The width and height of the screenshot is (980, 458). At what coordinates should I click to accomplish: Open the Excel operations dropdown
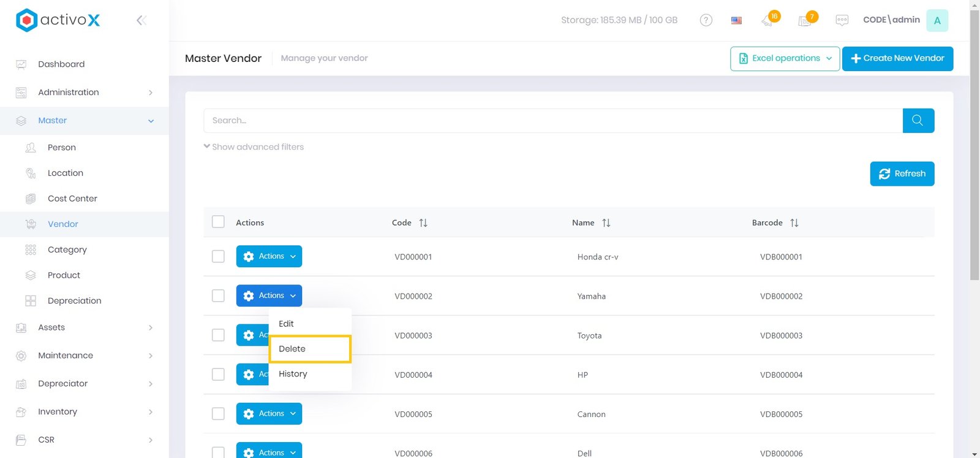(785, 59)
